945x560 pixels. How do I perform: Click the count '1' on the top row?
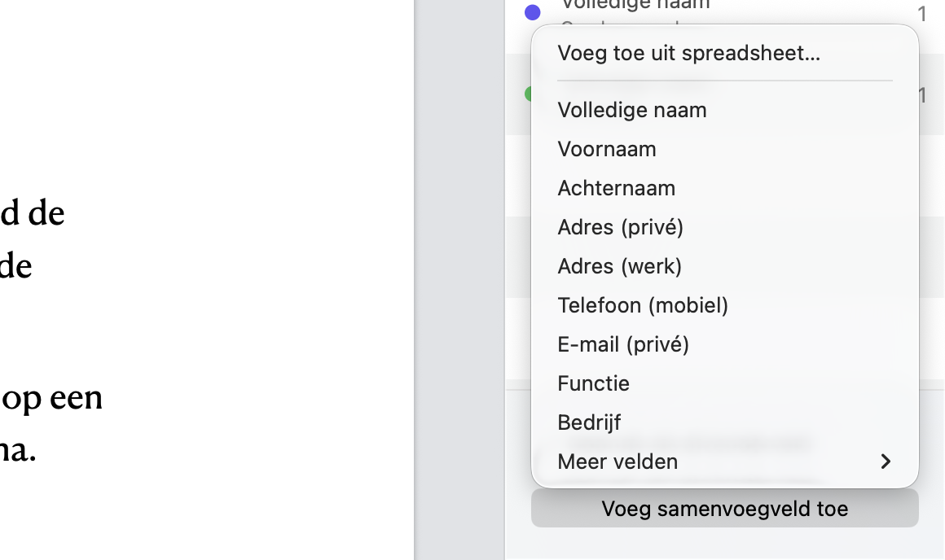(922, 14)
